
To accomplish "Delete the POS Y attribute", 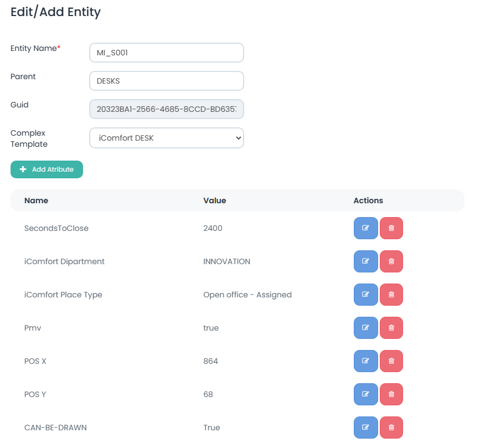I will point(391,394).
